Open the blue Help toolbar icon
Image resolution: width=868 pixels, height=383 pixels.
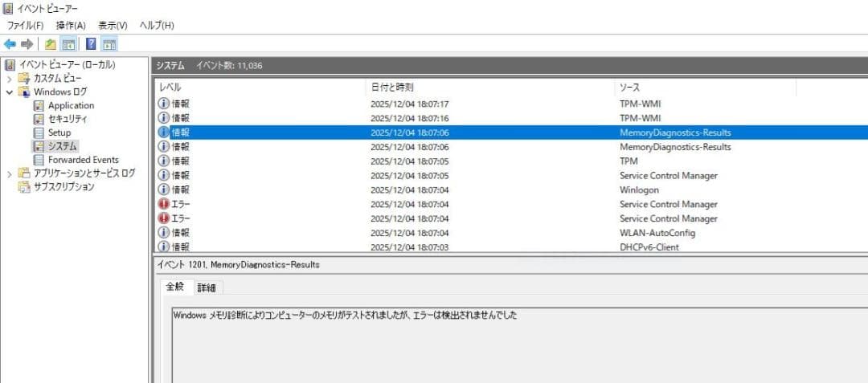92,44
